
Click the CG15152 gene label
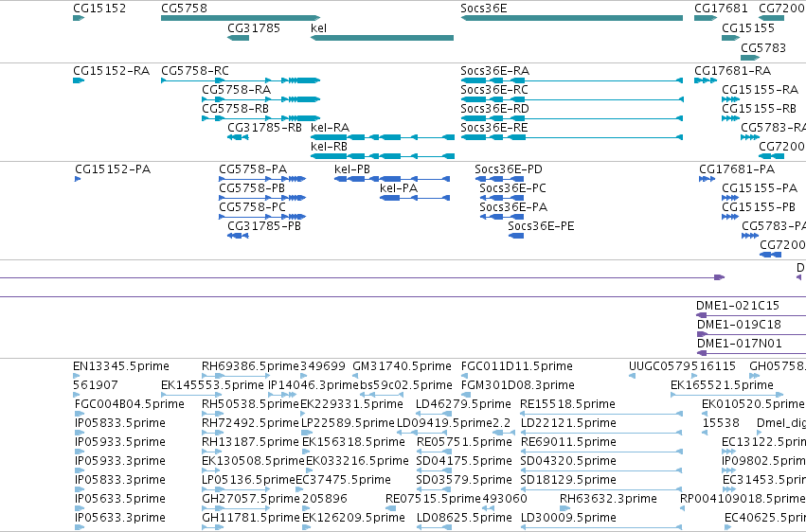pos(99,9)
